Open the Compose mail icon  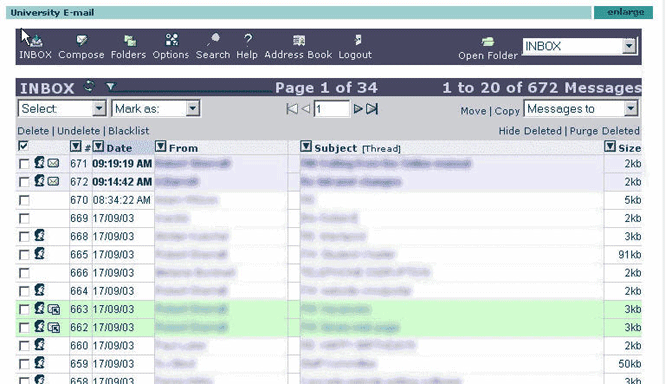click(81, 41)
